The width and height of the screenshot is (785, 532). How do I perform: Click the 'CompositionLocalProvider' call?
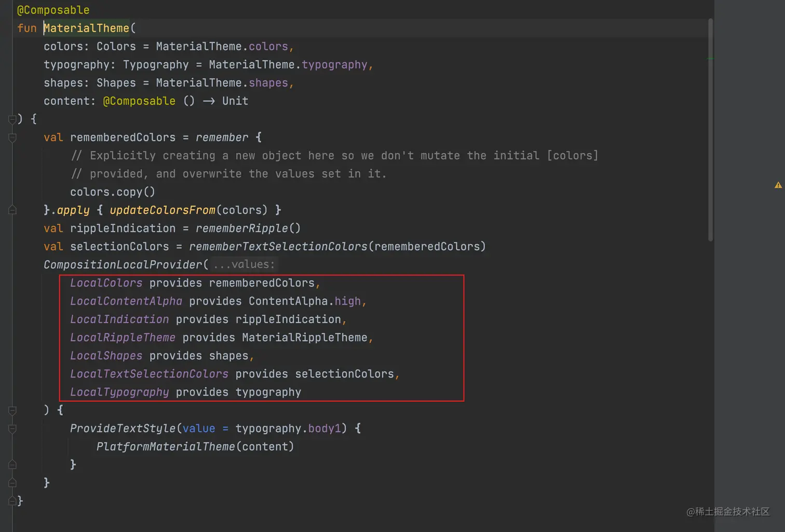tap(123, 265)
